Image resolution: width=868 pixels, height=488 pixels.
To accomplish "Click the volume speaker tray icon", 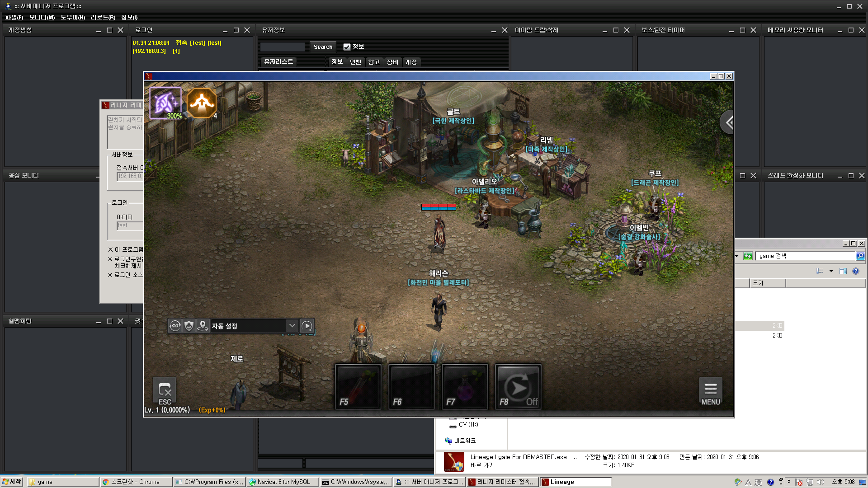I will click(x=821, y=482).
